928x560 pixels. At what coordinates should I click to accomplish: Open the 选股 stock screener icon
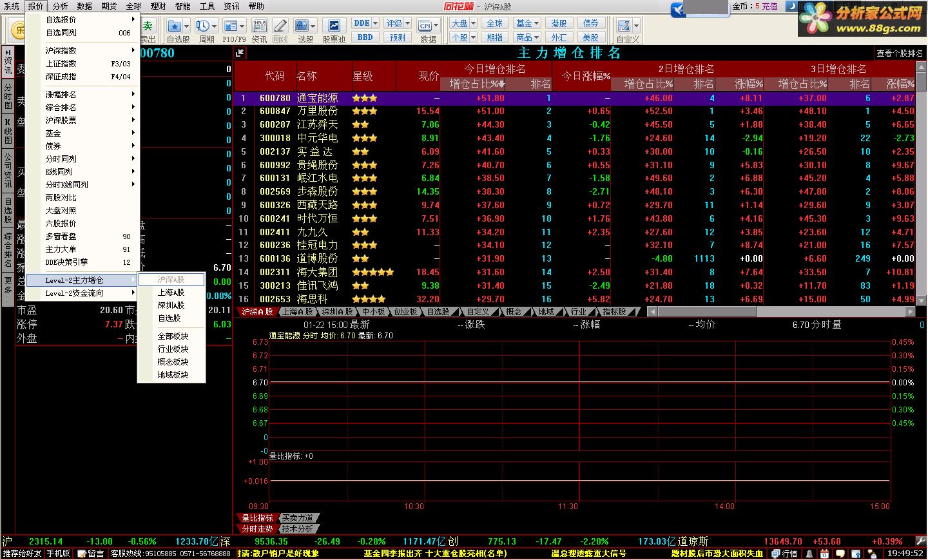[302, 26]
